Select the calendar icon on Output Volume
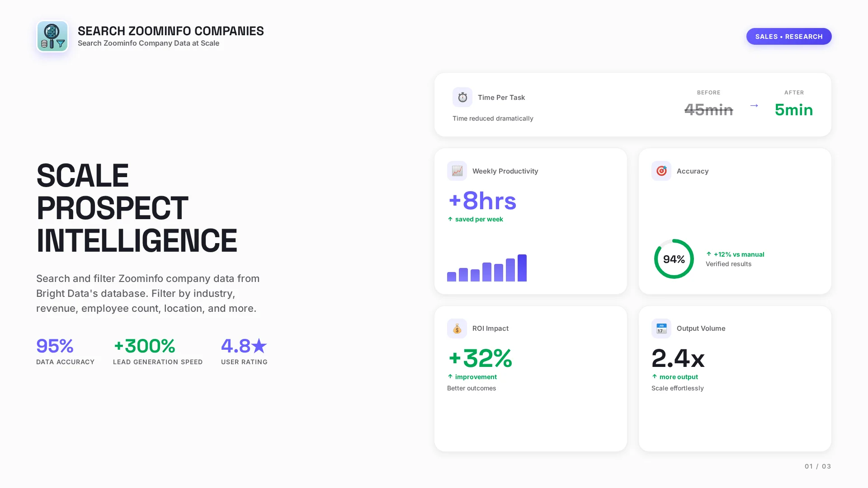The width and height of the screenshot is (868, 488). coord(661,328)
